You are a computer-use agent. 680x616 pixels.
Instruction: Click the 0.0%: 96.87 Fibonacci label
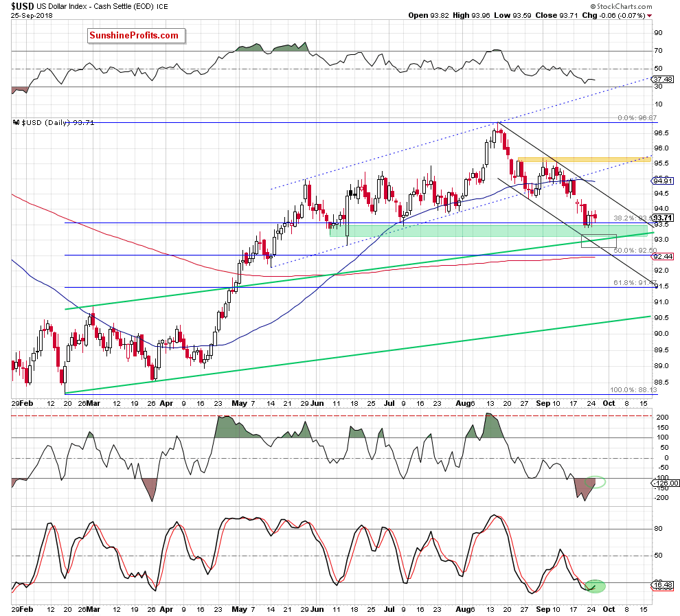pos(637,118)
